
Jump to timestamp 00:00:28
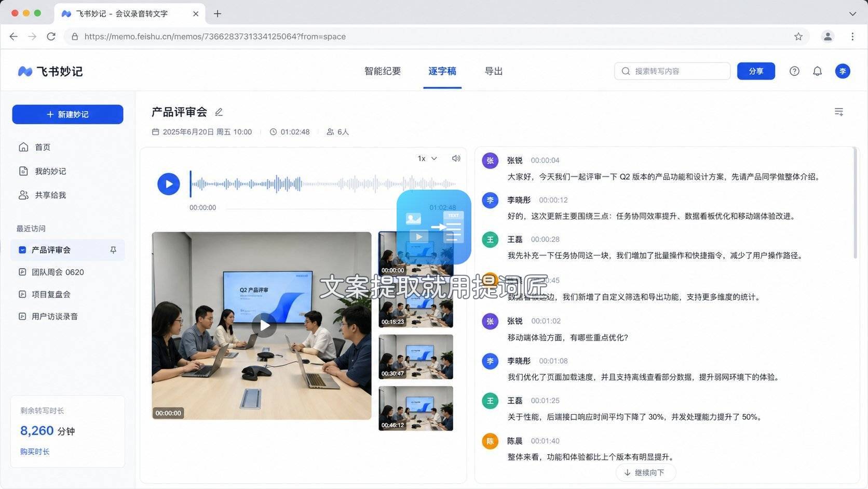545,240
